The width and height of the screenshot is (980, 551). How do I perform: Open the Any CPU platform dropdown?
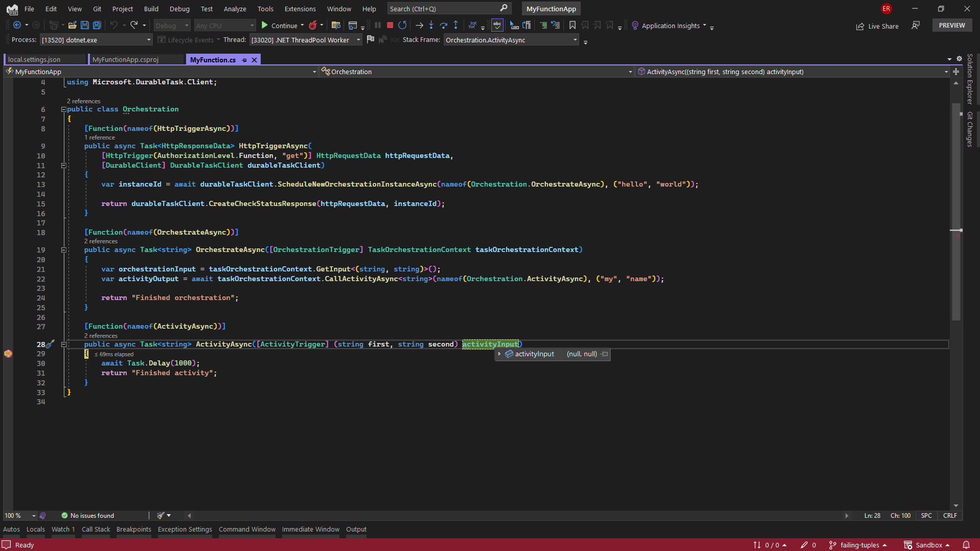[x=224, y=25]
